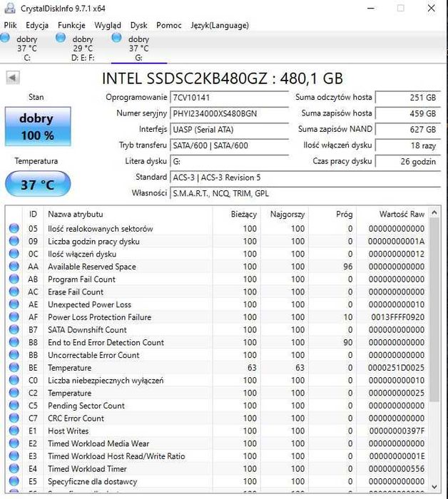448x499 pixels.
Task: Click status icon for CRC Error Count
Action: coord(14,418)
